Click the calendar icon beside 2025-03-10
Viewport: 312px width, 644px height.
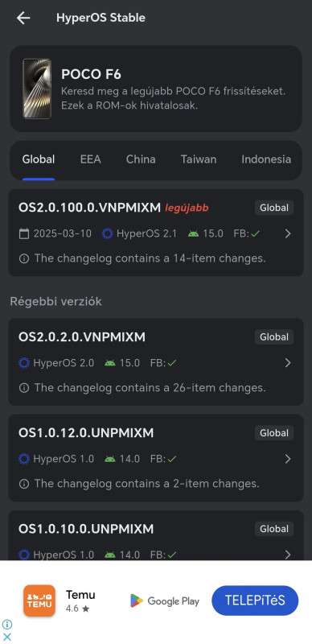24,233
